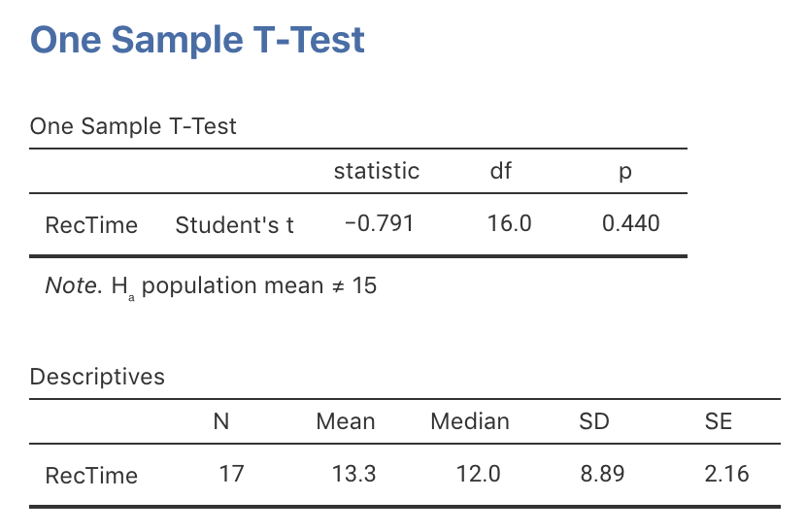Select RecTime row label in T-Test table

coord(91,225)
